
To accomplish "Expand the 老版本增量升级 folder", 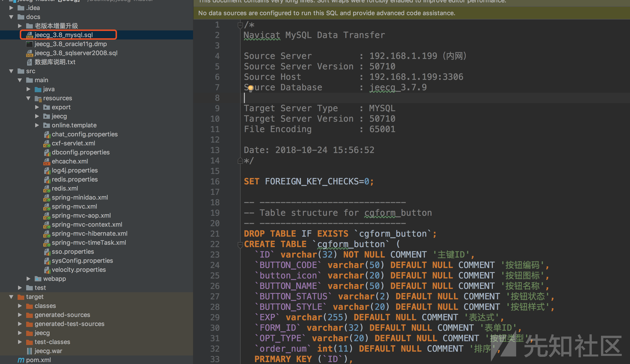I will coord(20,26).
